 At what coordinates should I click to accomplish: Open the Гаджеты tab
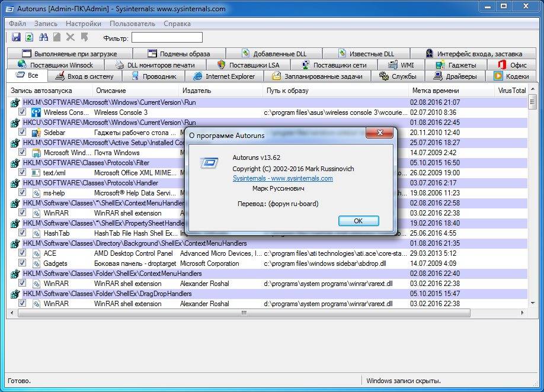coord(456,65)
